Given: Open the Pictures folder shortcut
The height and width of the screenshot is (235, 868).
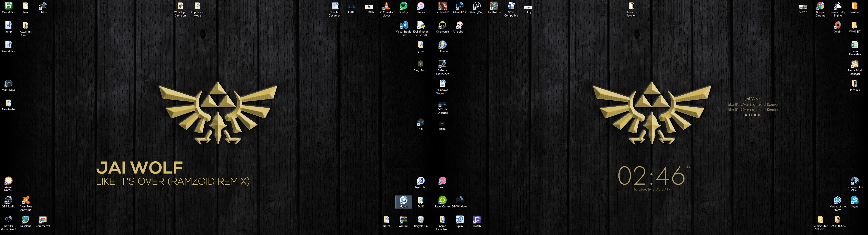Looking at the screenshot, I should click(x=854, y=85).
